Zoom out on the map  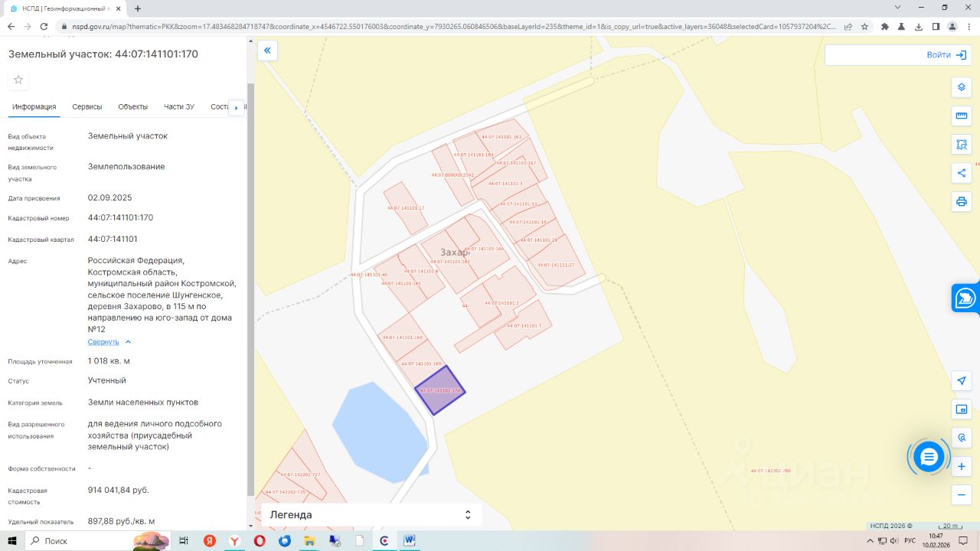click(x=962, y=495)
